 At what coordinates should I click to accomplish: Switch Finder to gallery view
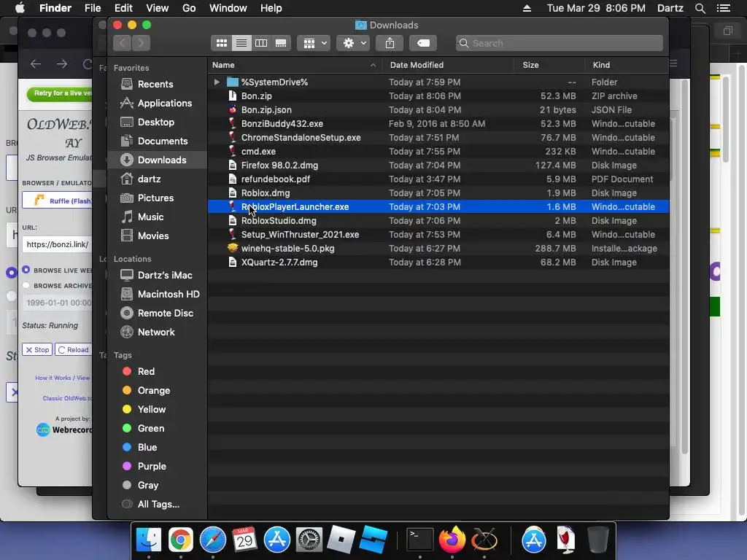click(x=281, y=43)
